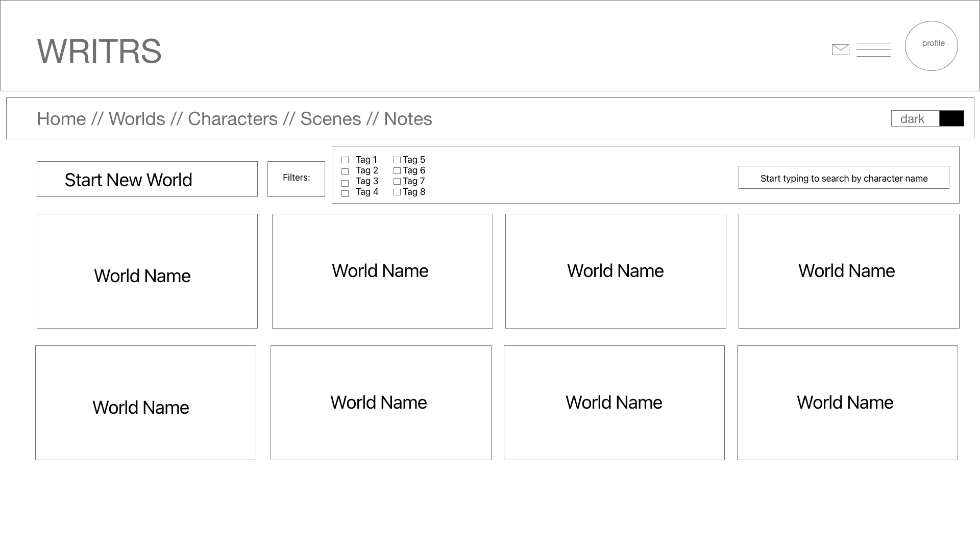Viewport: 980px width, 551px height.
Task: Open fourth World Name card in top row
Action: 849,271
